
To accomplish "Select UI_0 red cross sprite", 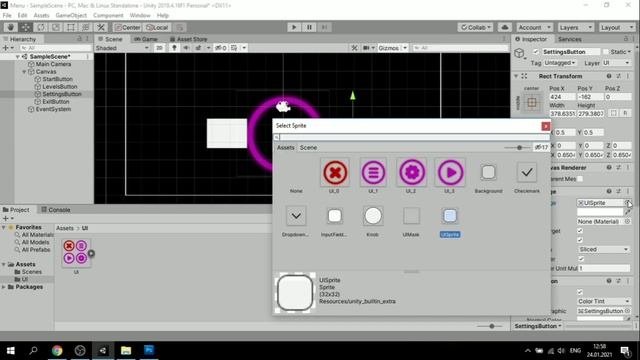I will tap(335, 173).
